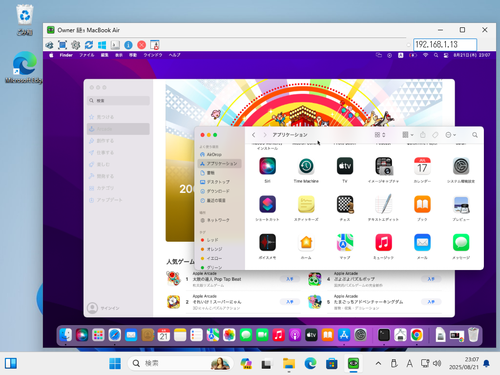Open the viewer settings gear icon
Image resolution: width=500 pixels, height=375 pixels.
76,45
